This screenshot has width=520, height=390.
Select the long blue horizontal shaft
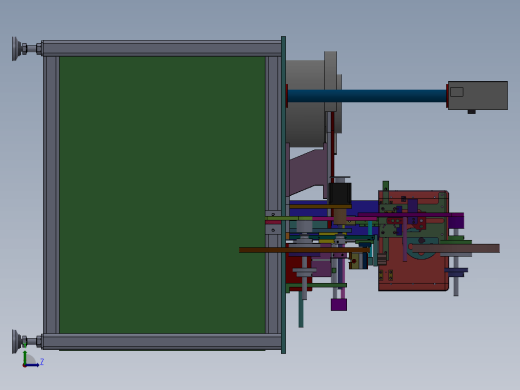(x=367, y=96)
